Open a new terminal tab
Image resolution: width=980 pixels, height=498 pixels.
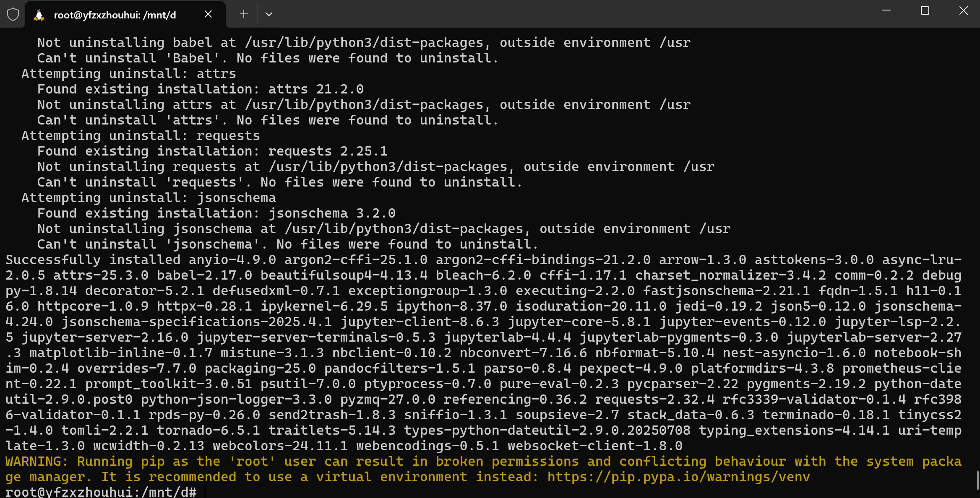point(244,14)
